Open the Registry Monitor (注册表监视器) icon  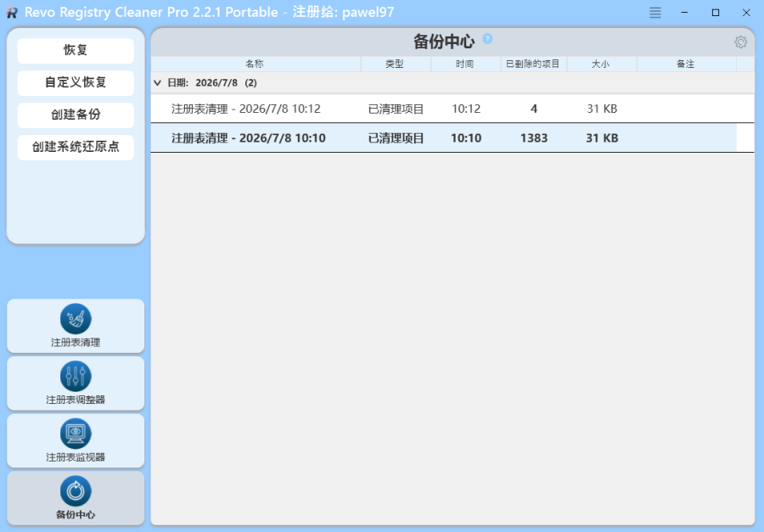click(76, 434)
